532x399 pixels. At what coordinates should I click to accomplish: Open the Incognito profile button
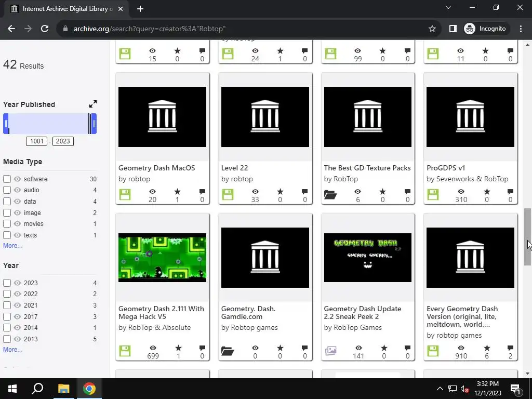click(486, 29)
